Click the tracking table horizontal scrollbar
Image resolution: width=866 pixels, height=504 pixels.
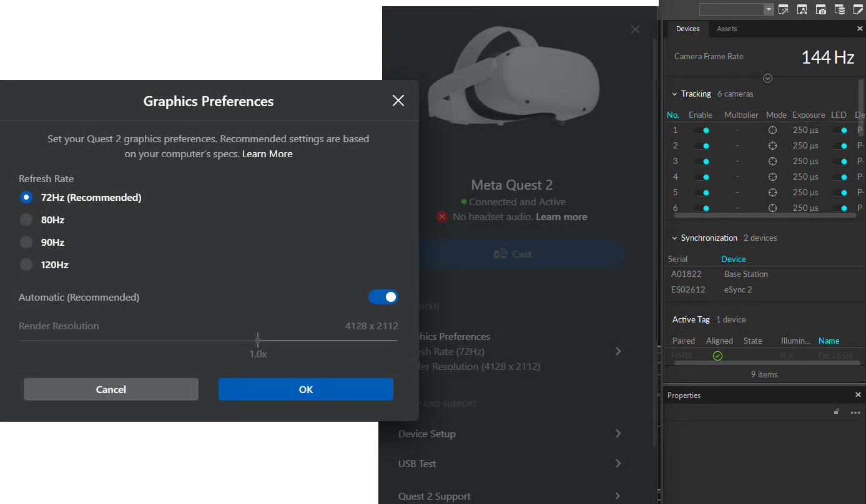pyautogui.click(x=765, y=215)
